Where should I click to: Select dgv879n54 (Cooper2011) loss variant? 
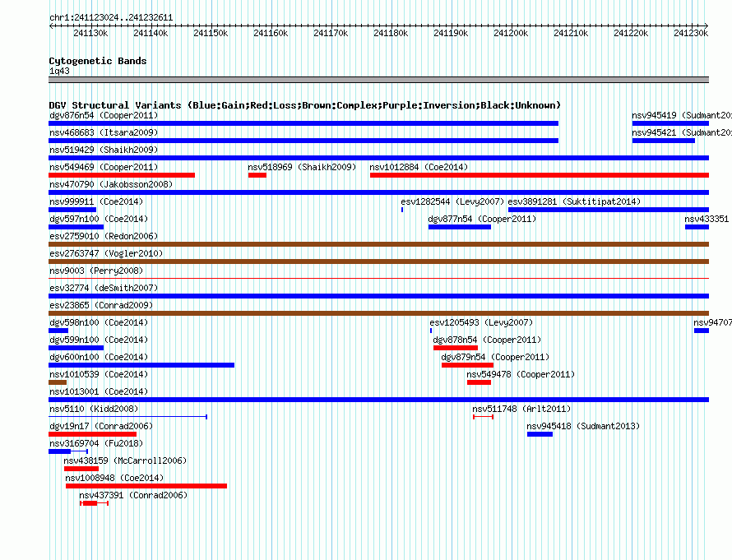[x=467, y=365]
